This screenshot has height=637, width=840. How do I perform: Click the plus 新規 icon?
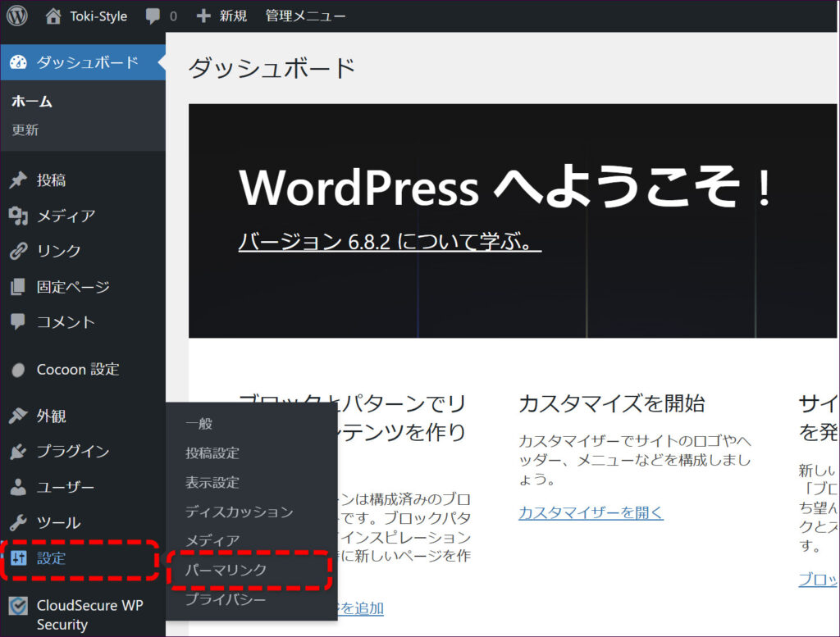click(x=203, y=16)
